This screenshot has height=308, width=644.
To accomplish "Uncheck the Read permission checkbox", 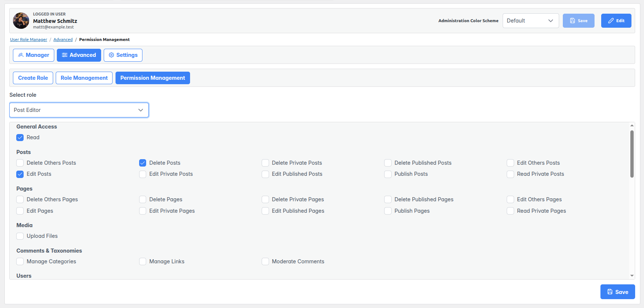I will (20, 137).
